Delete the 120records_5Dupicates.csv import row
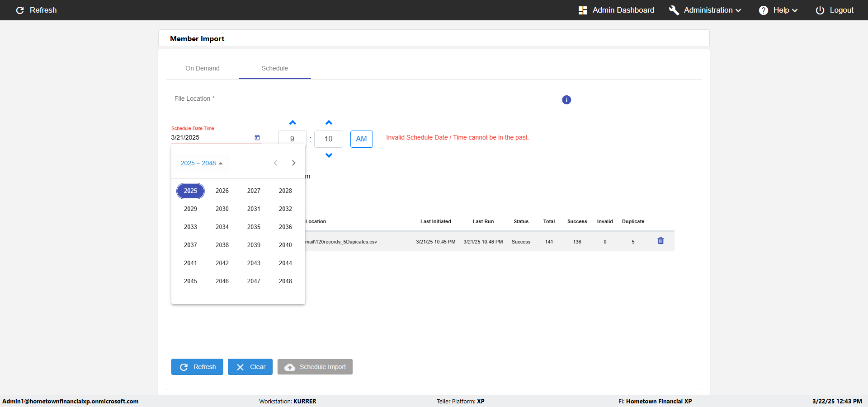 point(660,241)
